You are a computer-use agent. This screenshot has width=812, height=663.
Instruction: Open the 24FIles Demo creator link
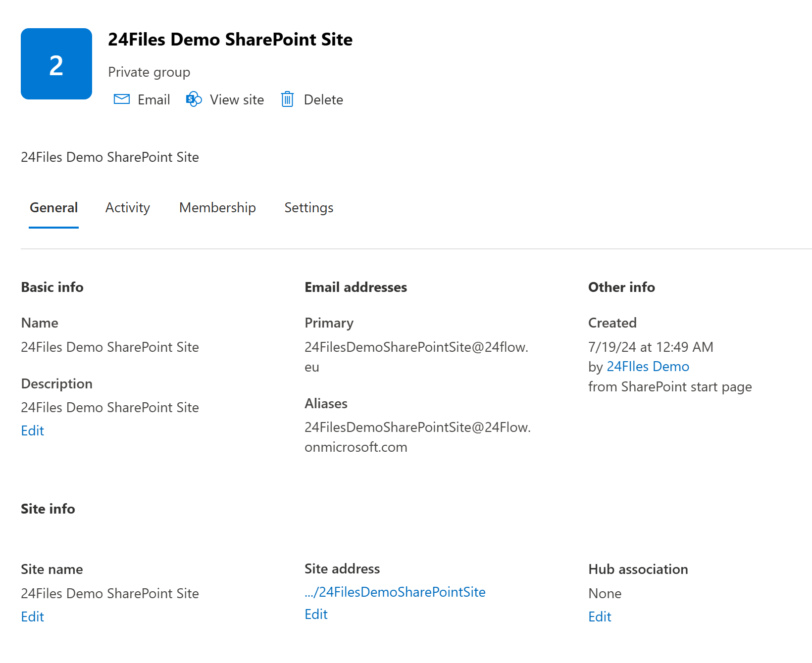pos(648,366)
